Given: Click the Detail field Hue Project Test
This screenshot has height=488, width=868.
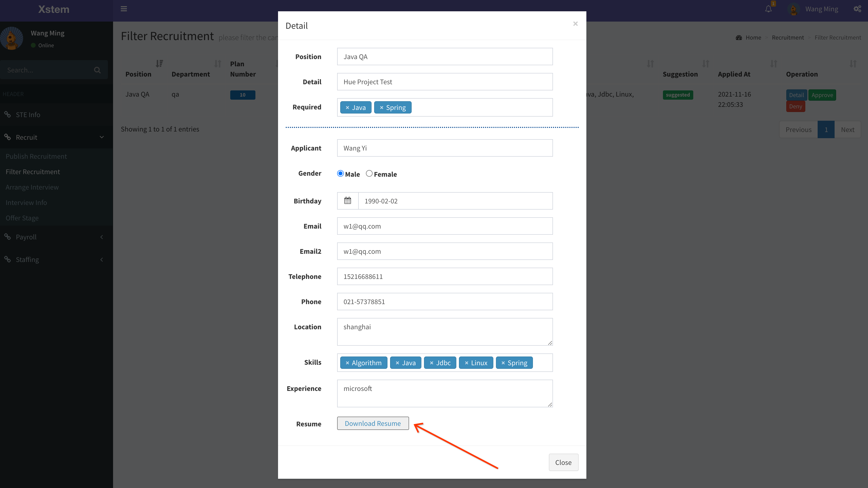Looking at the screenshot, I should [x=445, y=82].
